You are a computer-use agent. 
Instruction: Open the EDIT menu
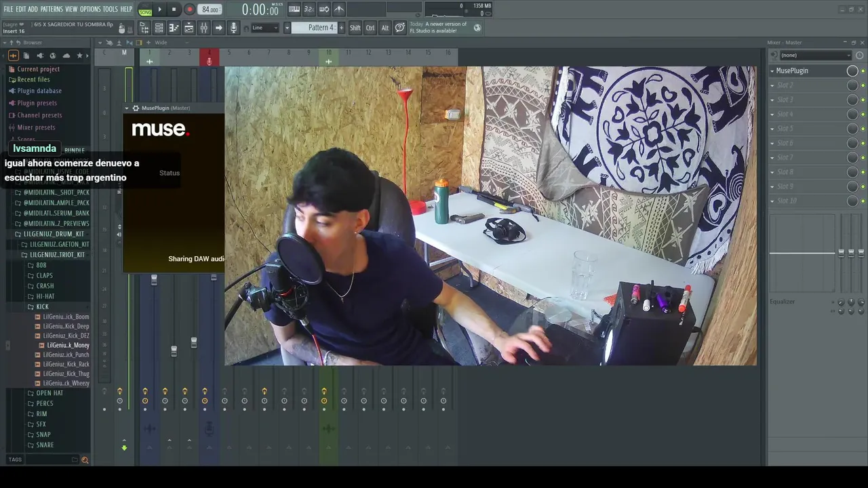[x=21, y=9]
